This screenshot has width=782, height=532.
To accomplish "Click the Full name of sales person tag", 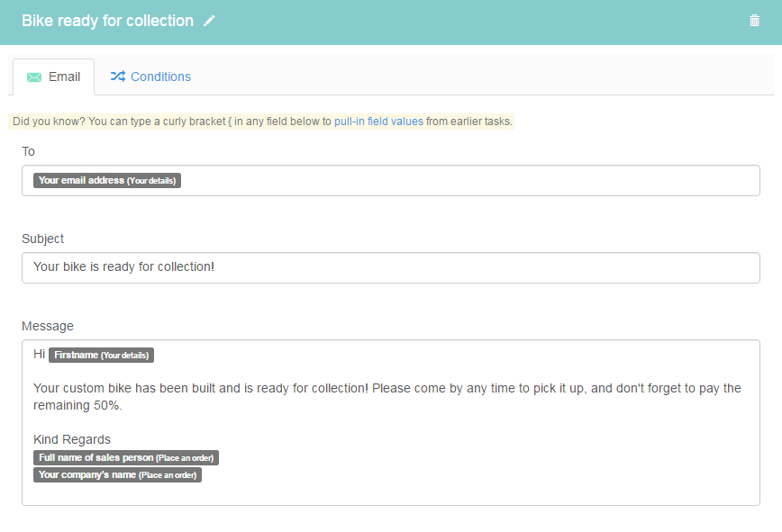I will click(126, 458).
